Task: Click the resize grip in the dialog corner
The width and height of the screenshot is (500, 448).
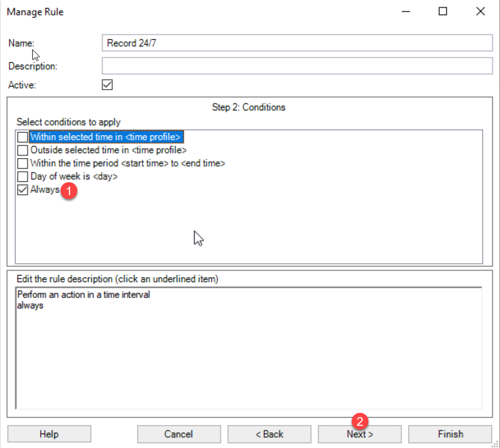Action: 495,444
